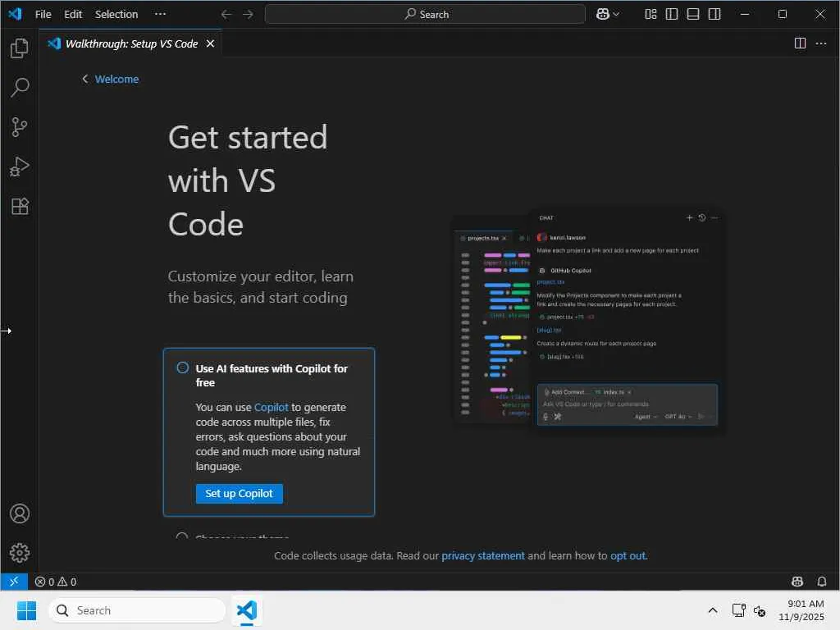Open the Accounts menu icon

click(20, 514)
